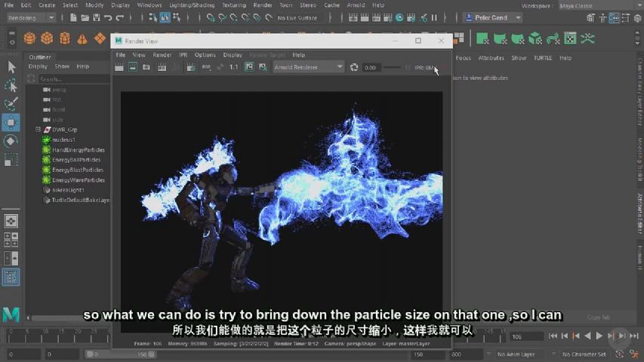Screen dimensions: 644x362
Task: Select the Rotate tool in toolbox
Action: [11, 141]
